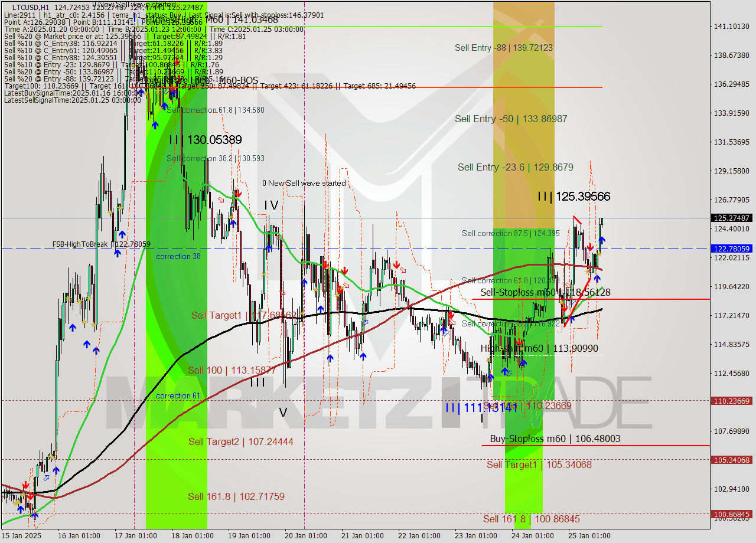Click 'Sell %20 @ Entry -50: 133.86987' info line
756x543 pixels.
113,71
